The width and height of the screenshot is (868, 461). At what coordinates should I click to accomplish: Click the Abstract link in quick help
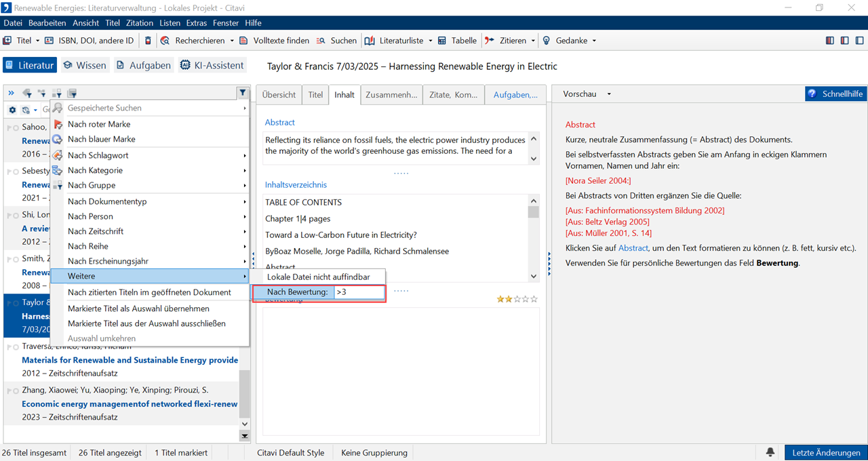pos(633,248)
